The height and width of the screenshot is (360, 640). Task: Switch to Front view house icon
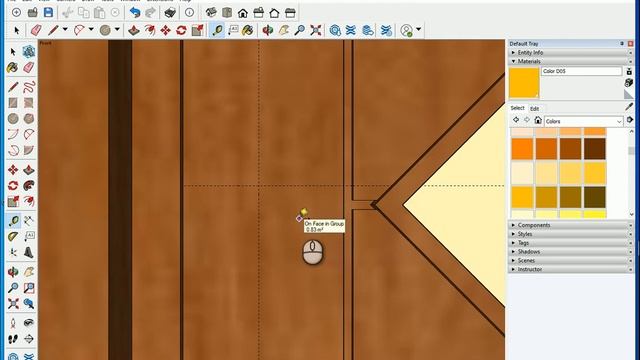tap(243, 13)
